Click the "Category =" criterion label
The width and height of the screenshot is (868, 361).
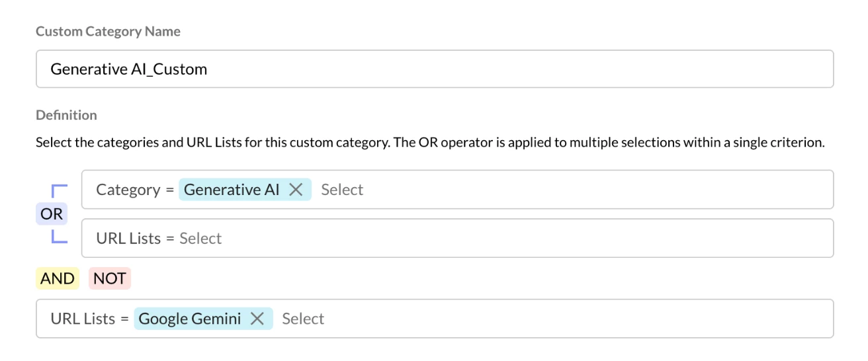click(135, 190)
